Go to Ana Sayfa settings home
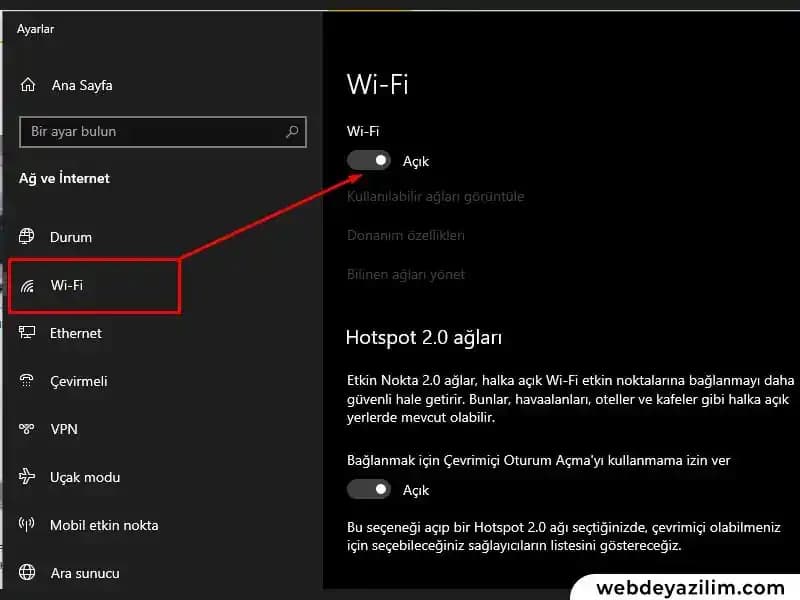This screenshot has width=800, height=600. (x=82, y=85)
